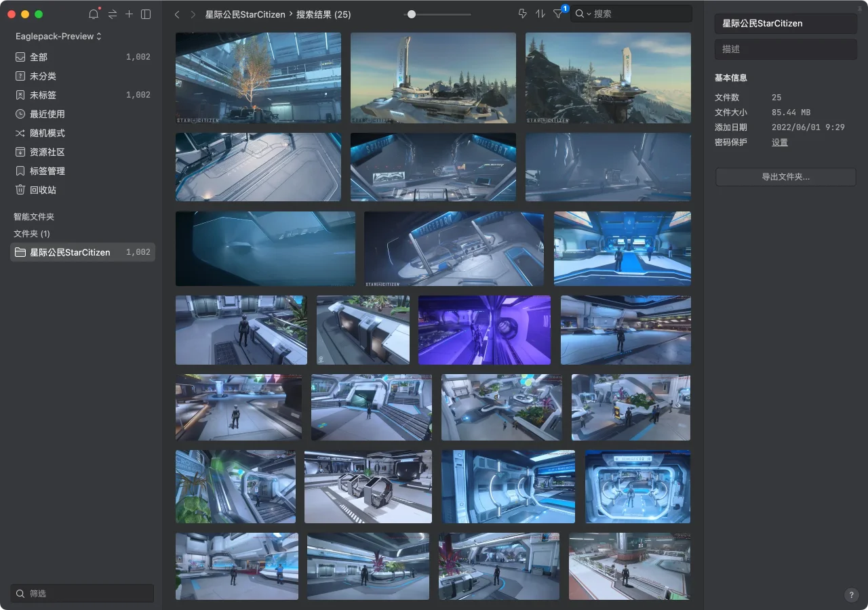Select the thumbnail with three grey kiosks
Screen dimensions: 868x610
368,487
